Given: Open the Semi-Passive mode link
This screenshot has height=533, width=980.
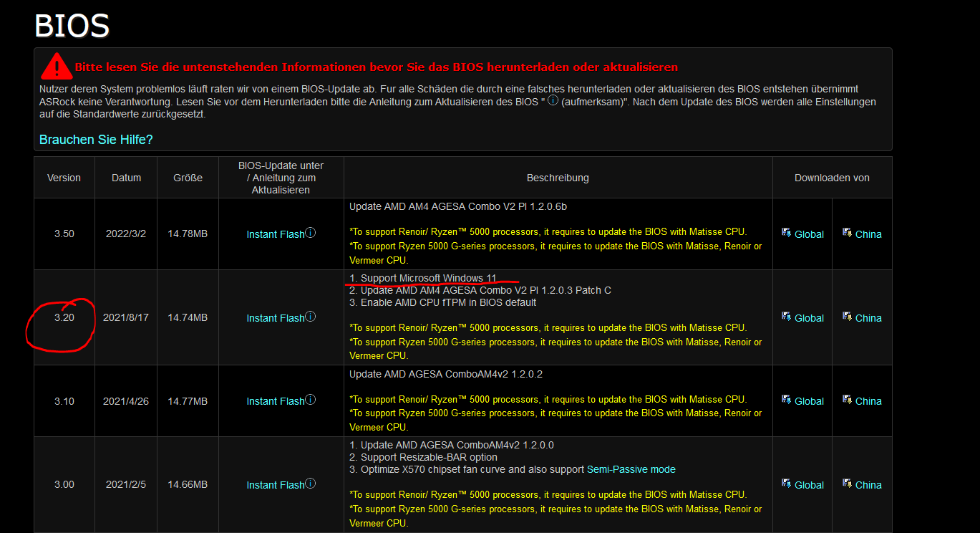Looking at the screenshot, I should tap(631, 469).
